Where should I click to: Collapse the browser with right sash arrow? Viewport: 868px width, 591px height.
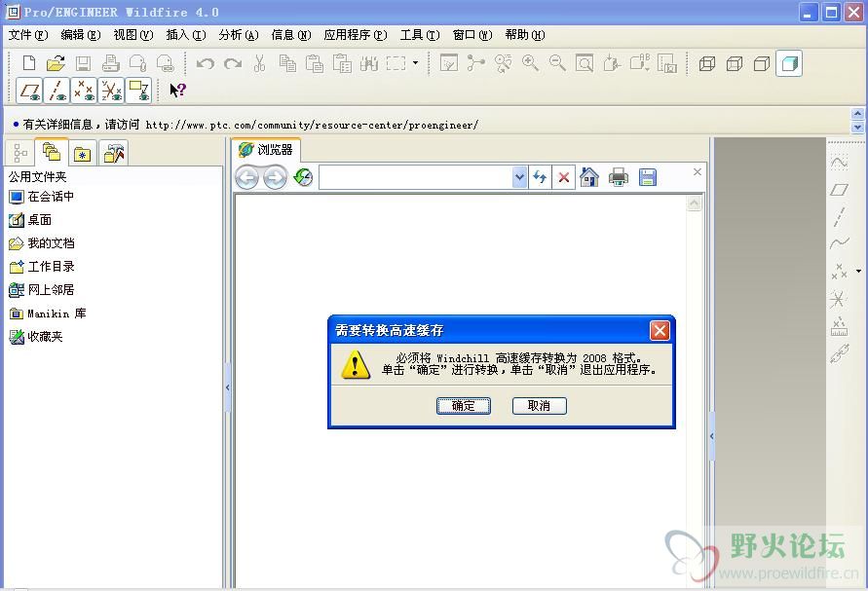[x=712, y=436]
